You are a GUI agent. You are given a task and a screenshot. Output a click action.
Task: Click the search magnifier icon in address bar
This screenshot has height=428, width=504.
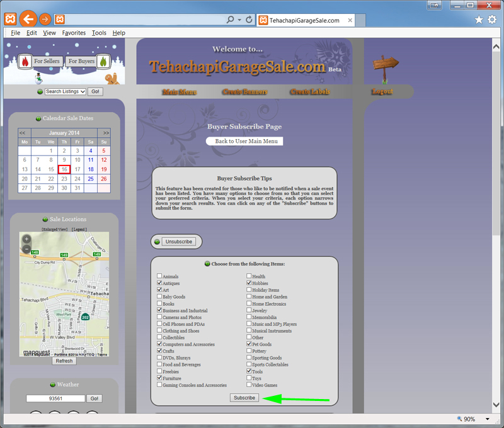[230, 20]
